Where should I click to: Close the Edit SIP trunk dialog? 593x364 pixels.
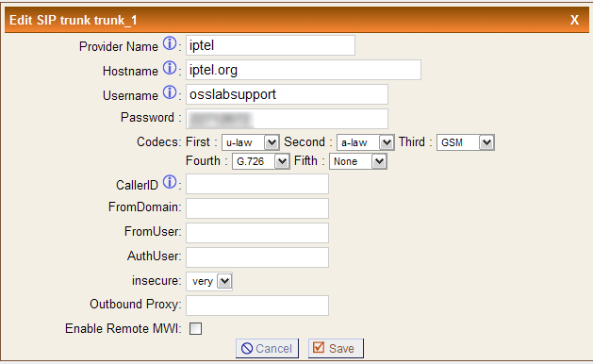(574, 20)
